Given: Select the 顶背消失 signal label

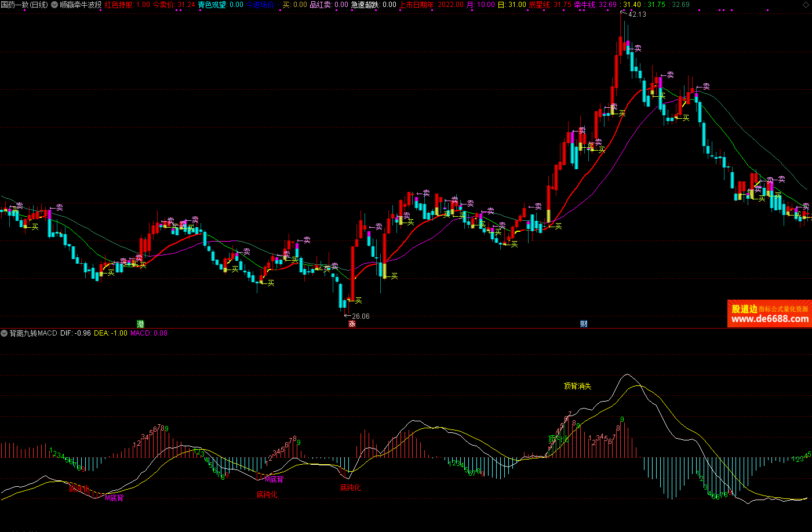Looking at the screenshot, I should coord(577,386).
